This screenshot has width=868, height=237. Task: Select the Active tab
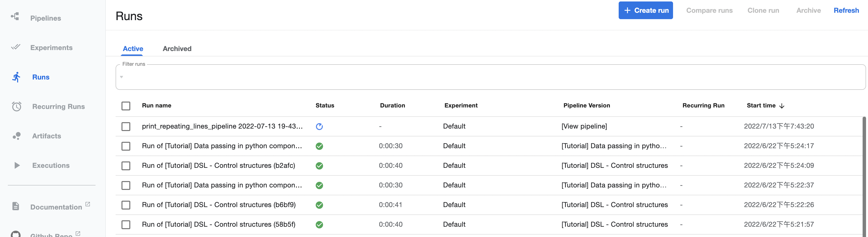pos(133,49)
